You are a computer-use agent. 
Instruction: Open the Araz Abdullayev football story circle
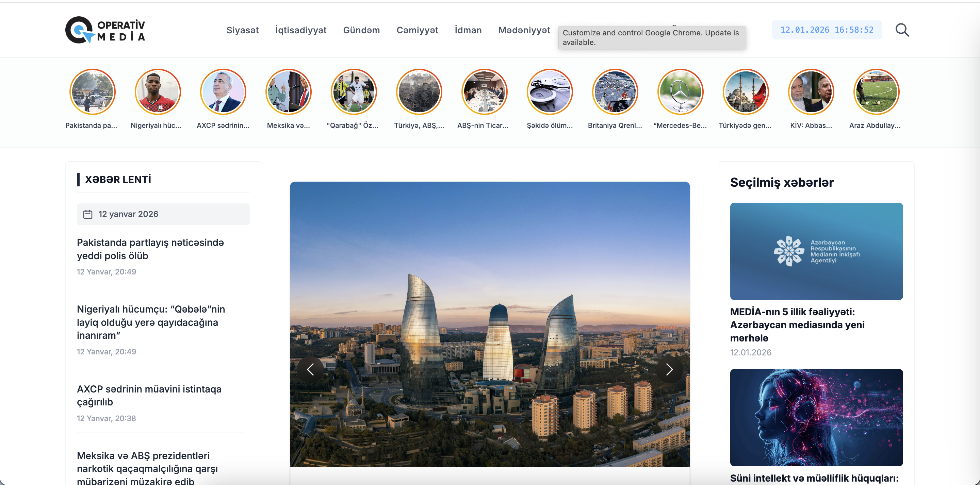(x=876, y=92)
